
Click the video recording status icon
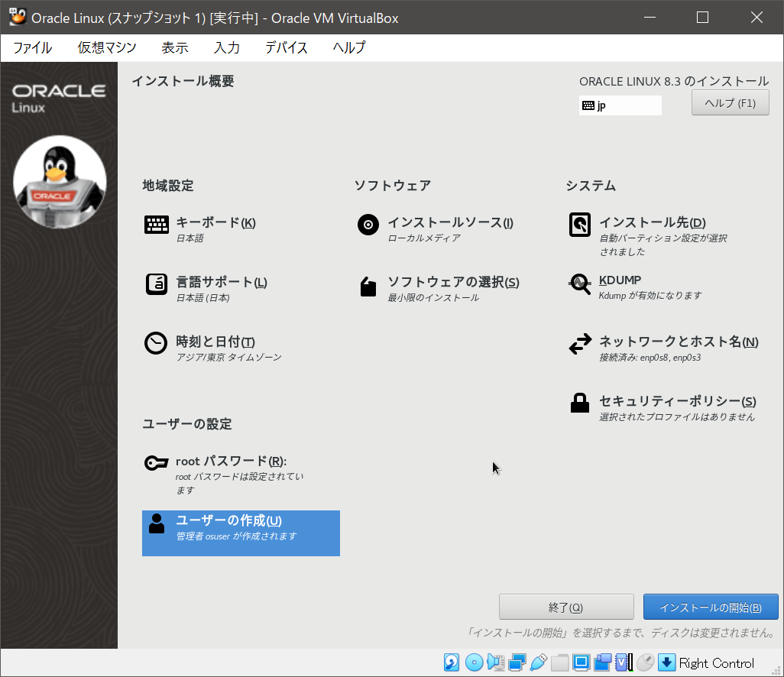click(602, 662)
